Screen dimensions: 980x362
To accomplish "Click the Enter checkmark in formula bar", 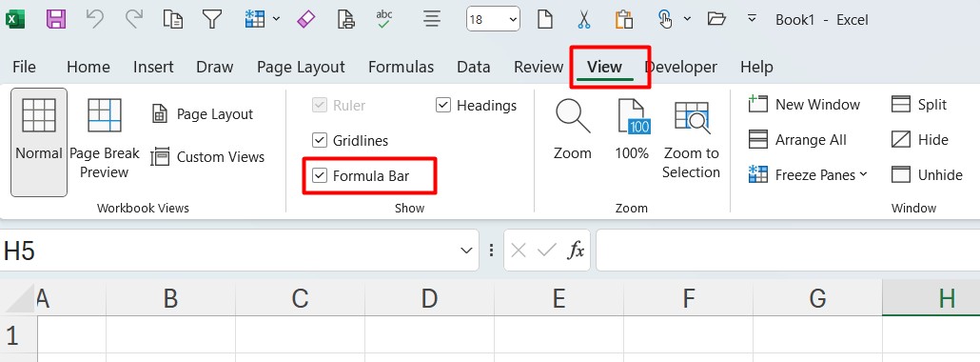I will (546, 251).
